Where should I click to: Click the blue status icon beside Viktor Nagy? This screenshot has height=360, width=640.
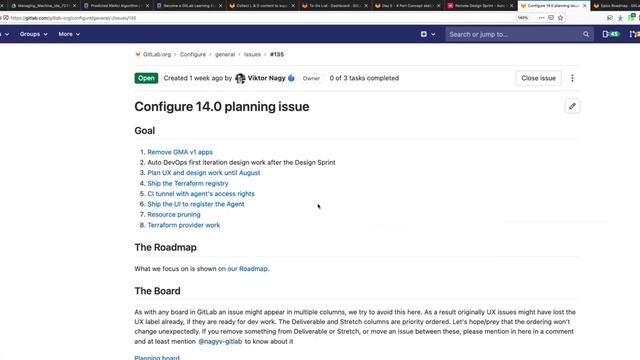point(291,78)
